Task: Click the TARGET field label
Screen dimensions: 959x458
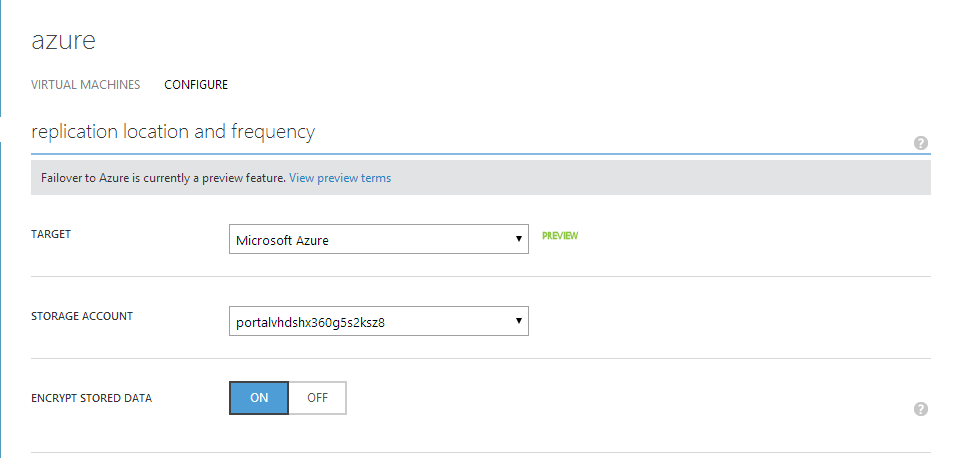Action: tap(52, 234)
